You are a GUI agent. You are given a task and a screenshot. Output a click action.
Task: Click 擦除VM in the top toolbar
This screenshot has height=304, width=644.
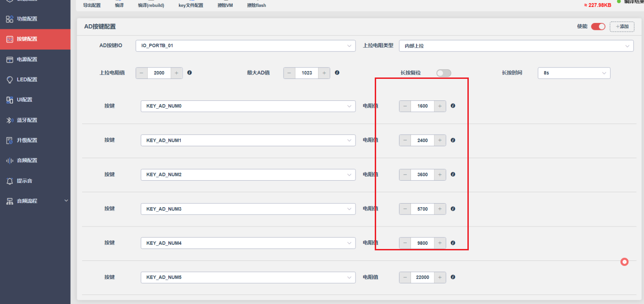pos(225,6)
